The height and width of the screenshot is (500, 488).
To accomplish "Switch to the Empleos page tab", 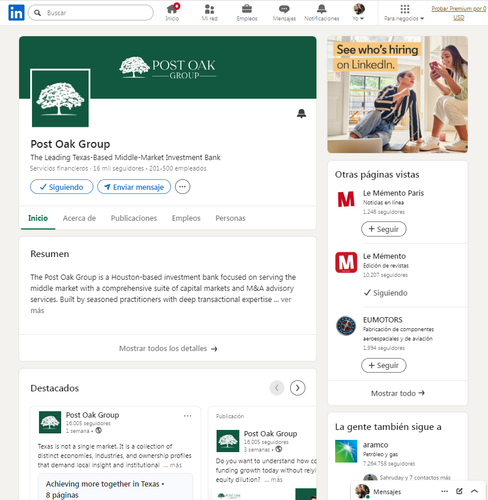I will pyautogui.click(x=186, y=218).
